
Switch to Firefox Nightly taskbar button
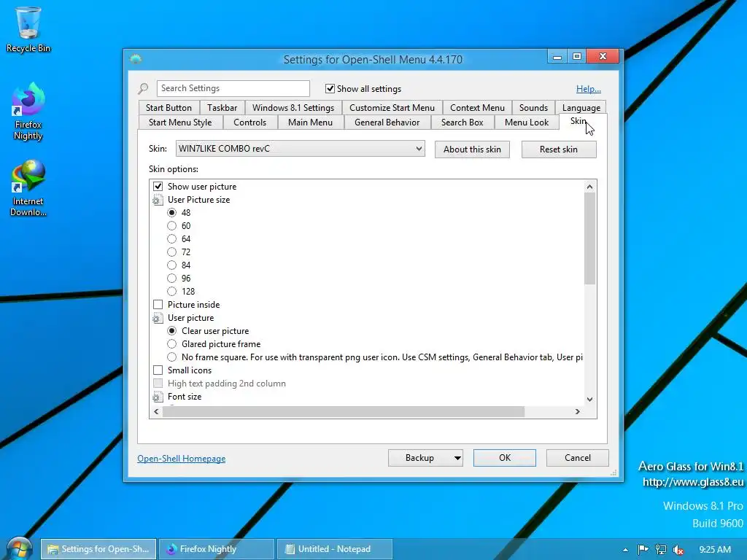point(216,549)
